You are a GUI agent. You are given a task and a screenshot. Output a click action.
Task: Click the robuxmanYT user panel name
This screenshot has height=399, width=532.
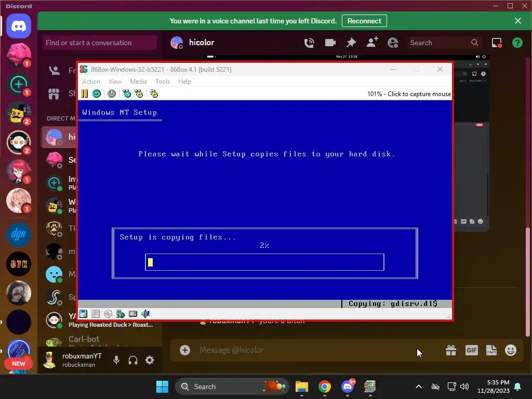coord(82,356)
